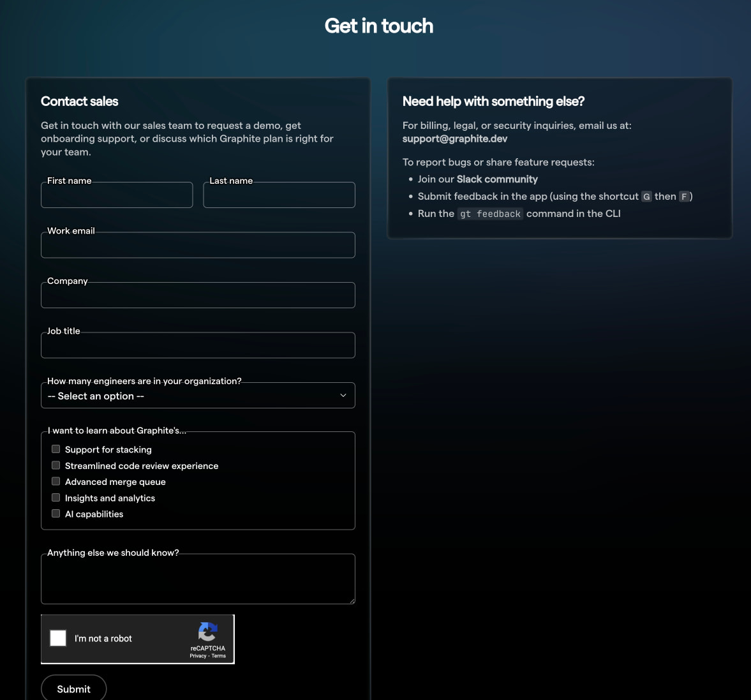Click the G shortcut key badge

[646, 197]
